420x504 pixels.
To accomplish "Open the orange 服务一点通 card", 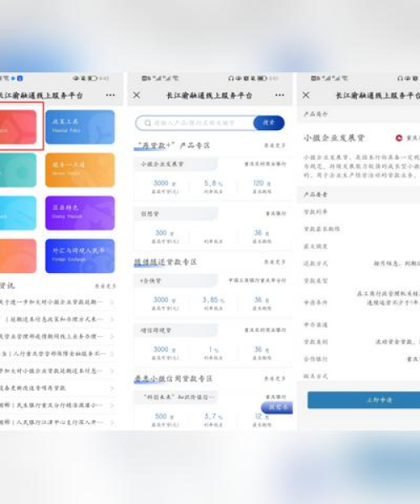I will (x=80, y=170).
